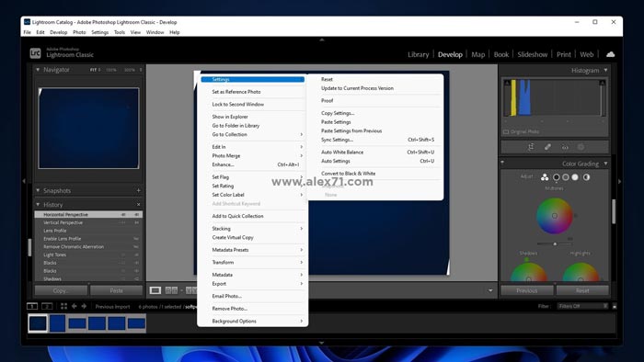644x362 pixels.
Task: Switch to the Slideshow module
Action: 533,54
